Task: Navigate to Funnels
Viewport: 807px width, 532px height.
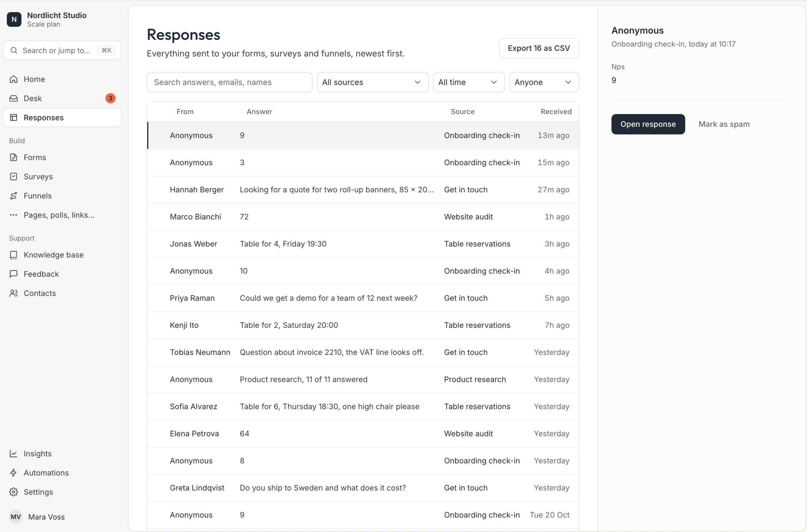Action: 62,196
